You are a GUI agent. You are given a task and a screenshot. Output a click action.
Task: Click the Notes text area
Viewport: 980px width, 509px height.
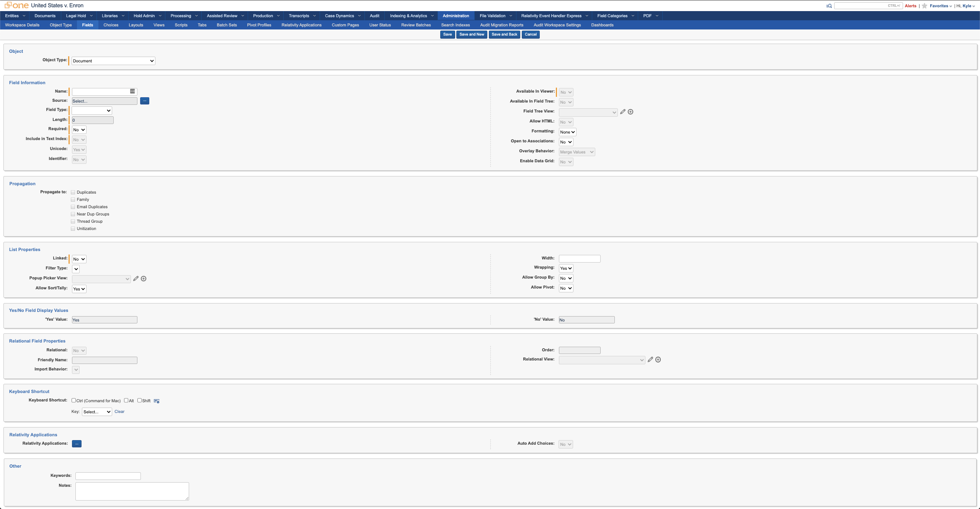tap(132, 491)
